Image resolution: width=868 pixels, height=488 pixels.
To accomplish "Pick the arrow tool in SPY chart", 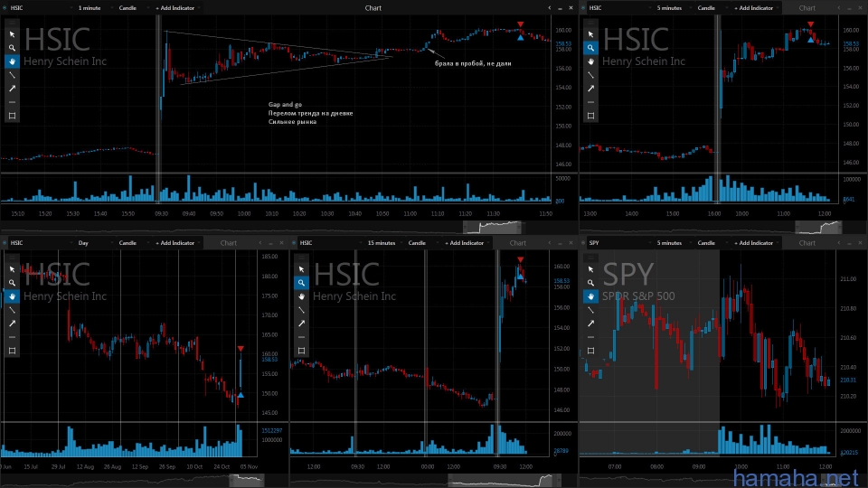I will pyautogui.click(x=590, y=324).
